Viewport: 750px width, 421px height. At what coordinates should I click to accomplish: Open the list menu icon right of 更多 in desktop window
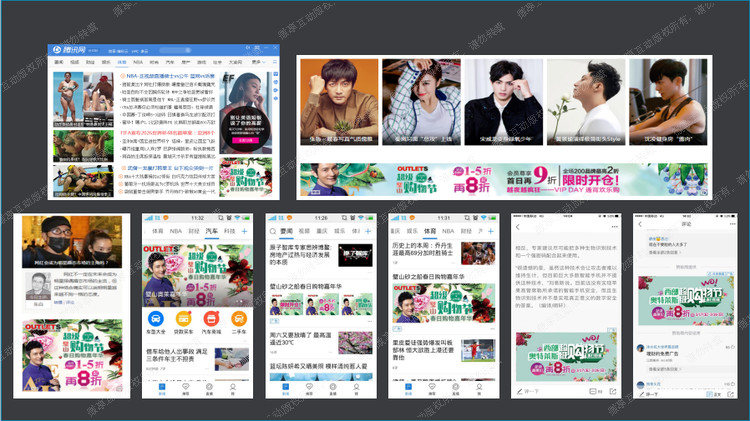pyautogui.click(x=275, y=62)
